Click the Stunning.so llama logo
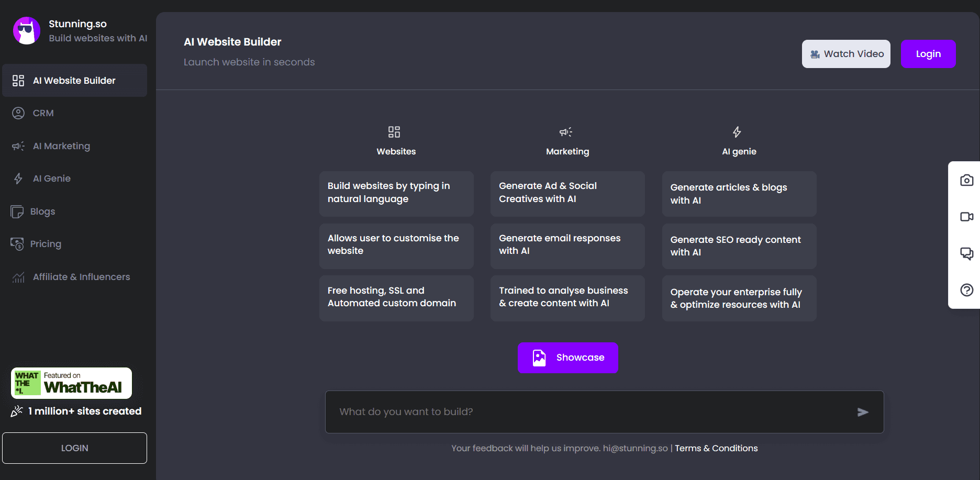The image size is (980, 480). [x=27, y=31]
